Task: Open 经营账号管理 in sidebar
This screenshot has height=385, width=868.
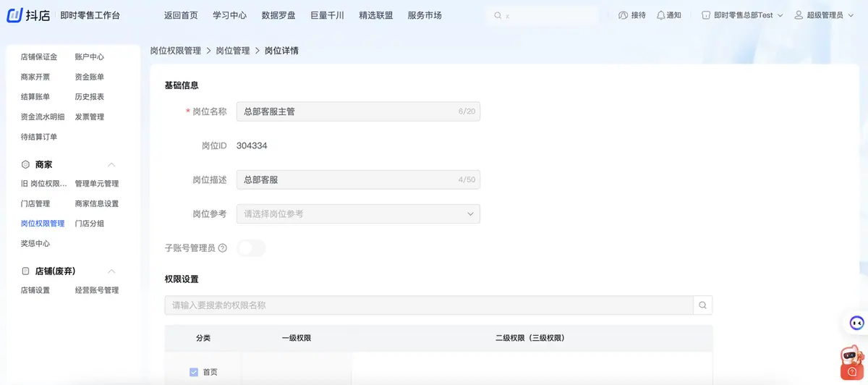Action: pos(97,290)
